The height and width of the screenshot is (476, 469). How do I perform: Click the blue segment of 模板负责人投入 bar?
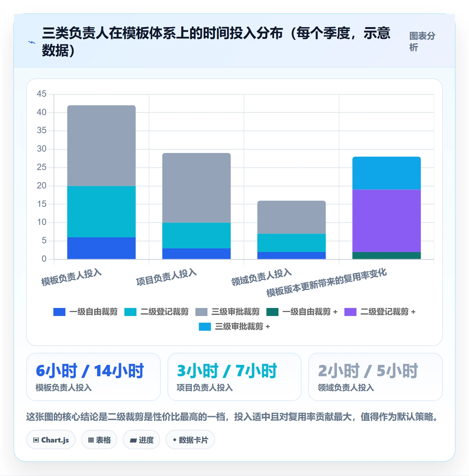coord(102,248)
